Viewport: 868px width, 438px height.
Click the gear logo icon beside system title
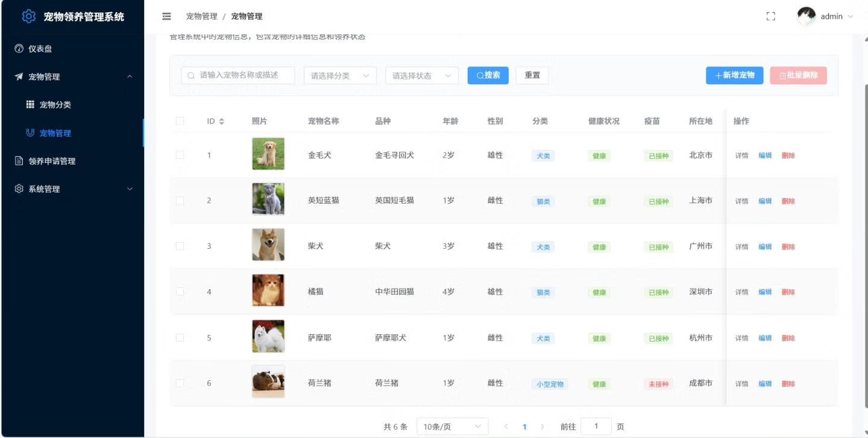pos(29,16)
